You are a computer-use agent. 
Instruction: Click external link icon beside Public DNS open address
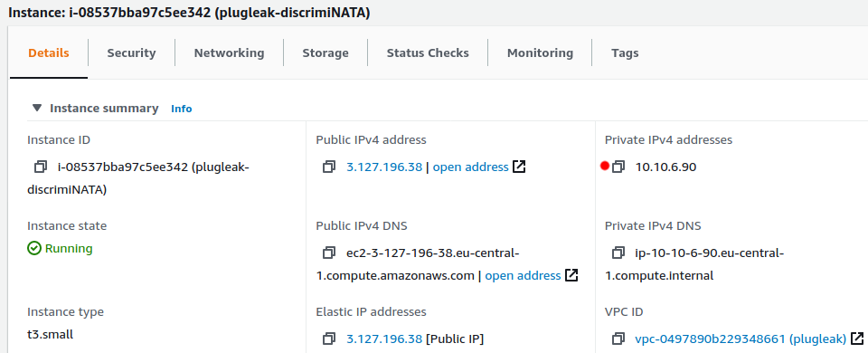pyautogui.click(x=571, y=275)
